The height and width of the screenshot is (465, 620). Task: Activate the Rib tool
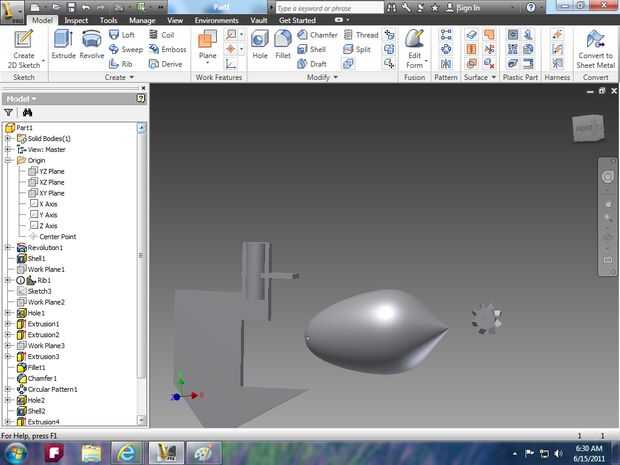[121, 64]
